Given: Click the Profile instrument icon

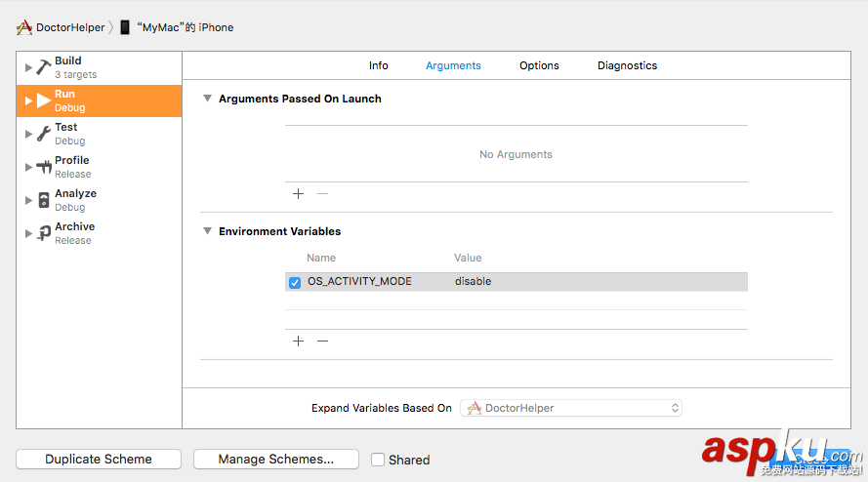Looking at the screenshot, I should tap(44, 167).
